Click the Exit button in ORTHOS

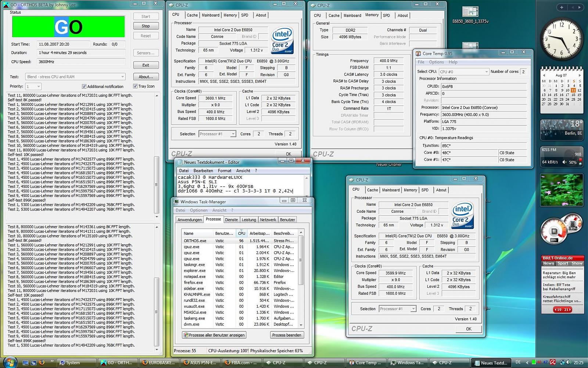point(146,65)
